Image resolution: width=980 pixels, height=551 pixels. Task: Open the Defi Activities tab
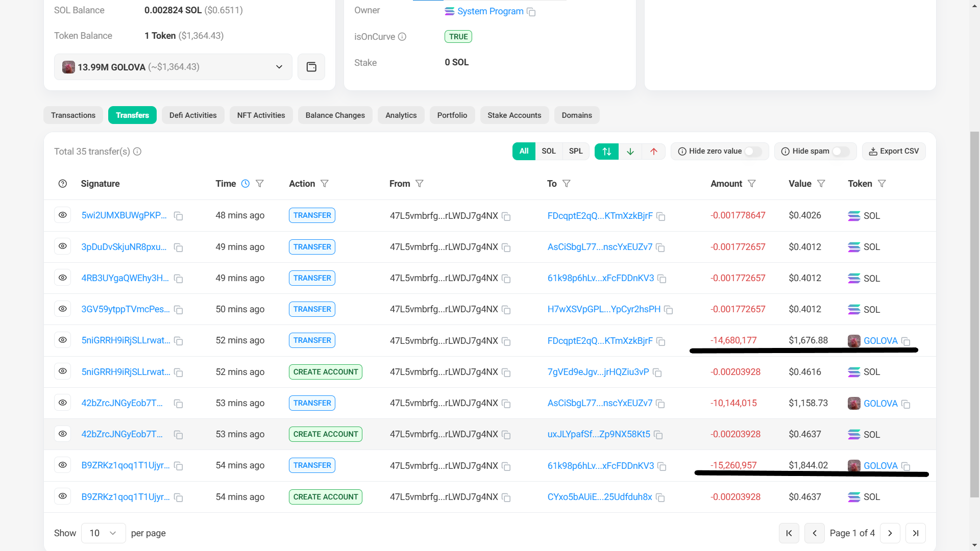(x=193, y=115)
